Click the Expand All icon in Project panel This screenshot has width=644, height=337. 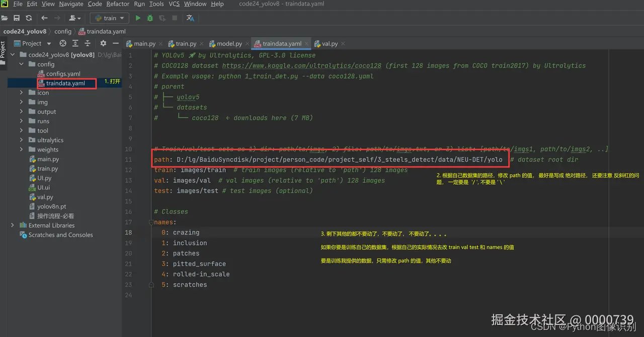coord(75,43)
